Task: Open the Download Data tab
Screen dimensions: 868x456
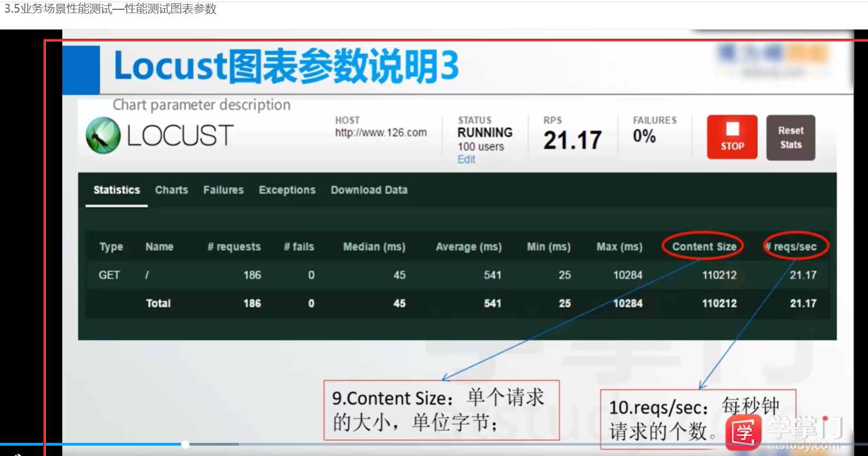Action: click(369, 190)
